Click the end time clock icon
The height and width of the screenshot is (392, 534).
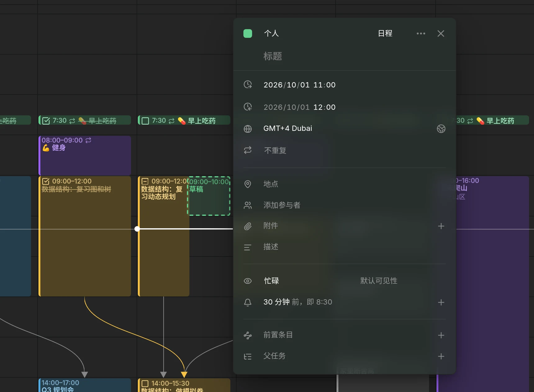pyautogui.click(x=248, y=107)
